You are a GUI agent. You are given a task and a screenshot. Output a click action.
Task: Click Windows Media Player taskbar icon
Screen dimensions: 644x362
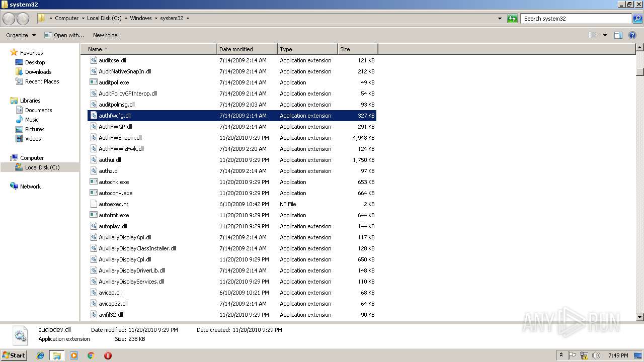click(x=74, y=355)
